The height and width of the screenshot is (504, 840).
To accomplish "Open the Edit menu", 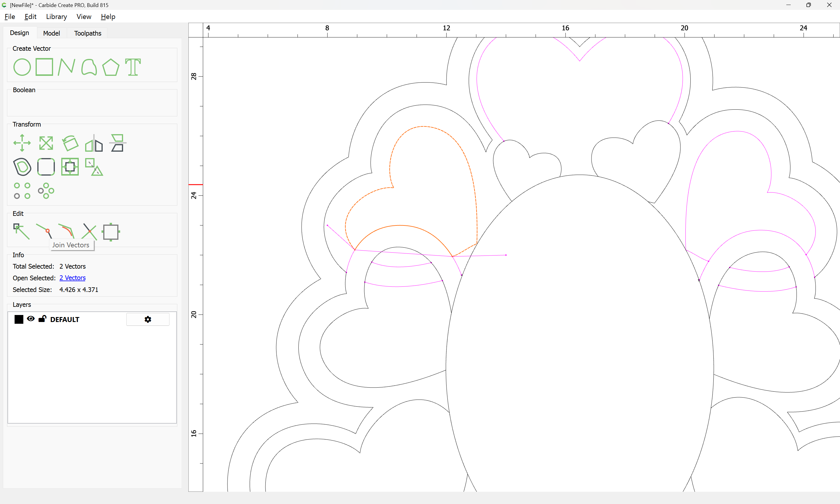I will 30,17.
